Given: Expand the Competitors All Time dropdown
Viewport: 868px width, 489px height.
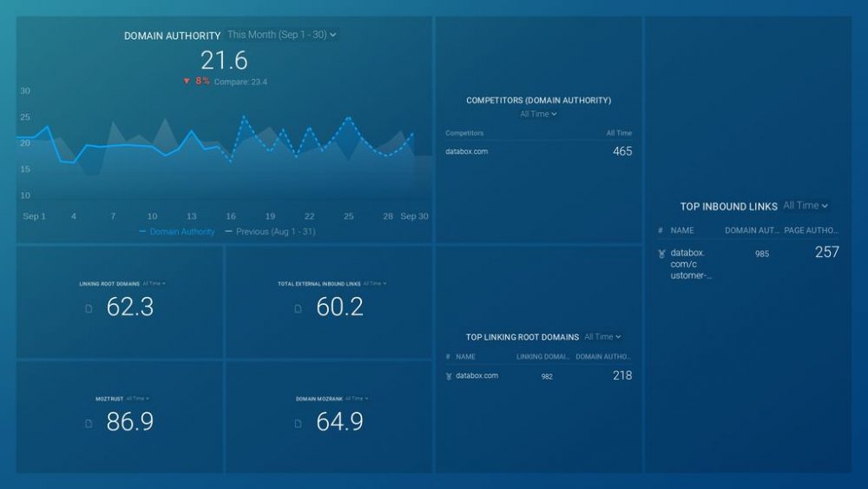Looking at the screenshot, I should pos(538,114).
